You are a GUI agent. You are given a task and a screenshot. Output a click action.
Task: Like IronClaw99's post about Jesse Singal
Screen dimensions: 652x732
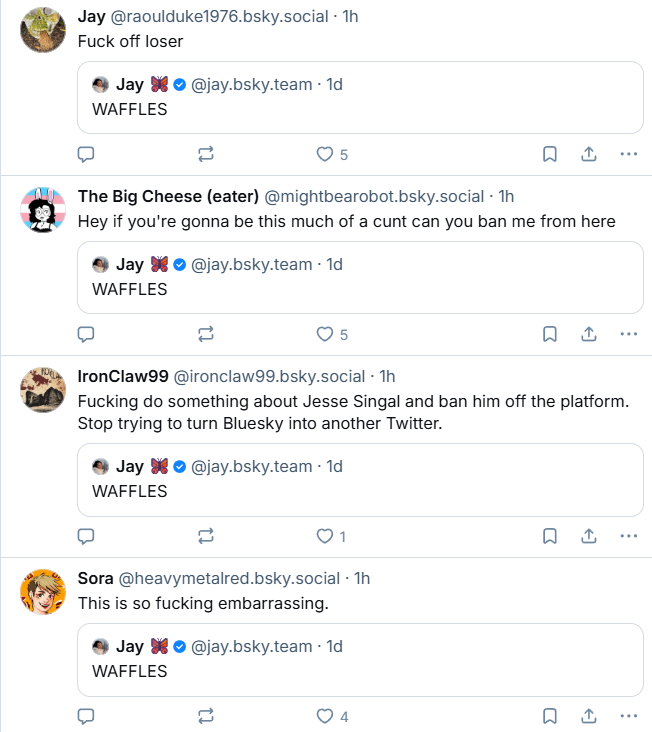[x=324, y=536]
